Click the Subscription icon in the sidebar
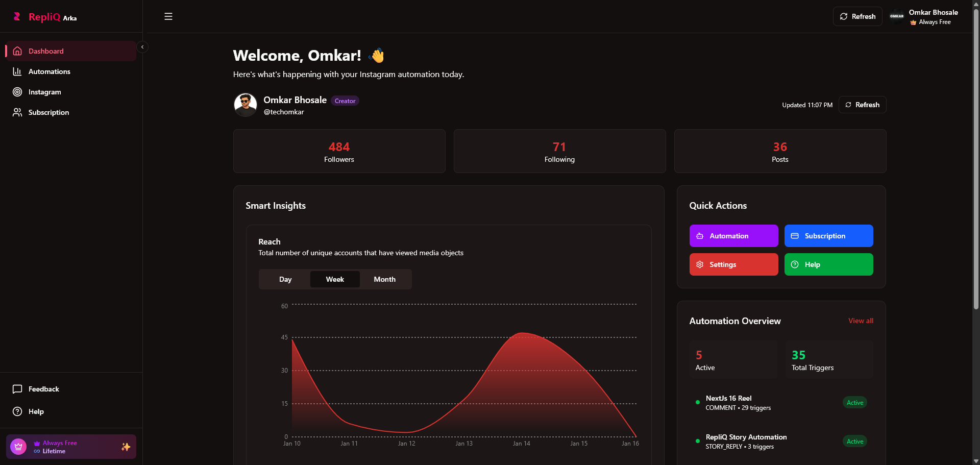The width and height of the screenshot is (980, 465). [x=17, y=112]
